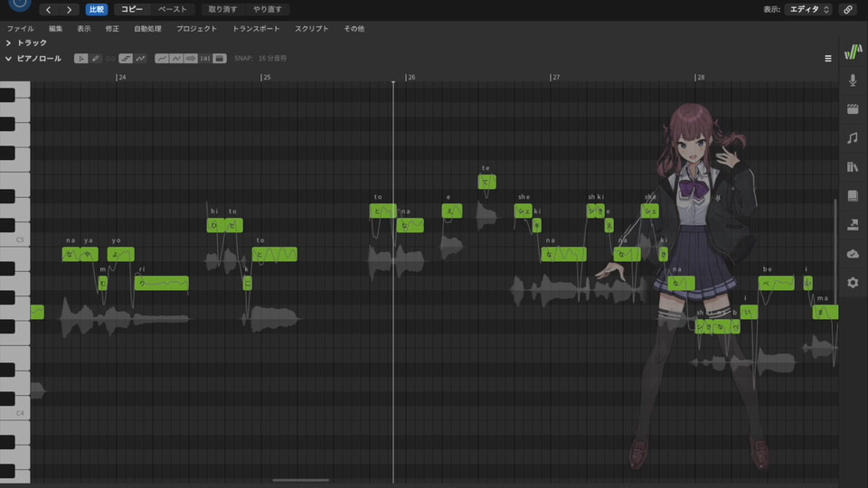Go to next preset arrow

pyautogui.click(x=69, y=9)
